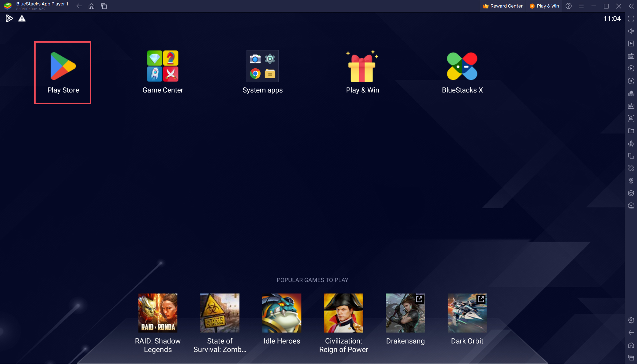Viewport: 637px width, 364px height.
Task: Navigate to BlueStacks home screen
Action: pos(91,6)
